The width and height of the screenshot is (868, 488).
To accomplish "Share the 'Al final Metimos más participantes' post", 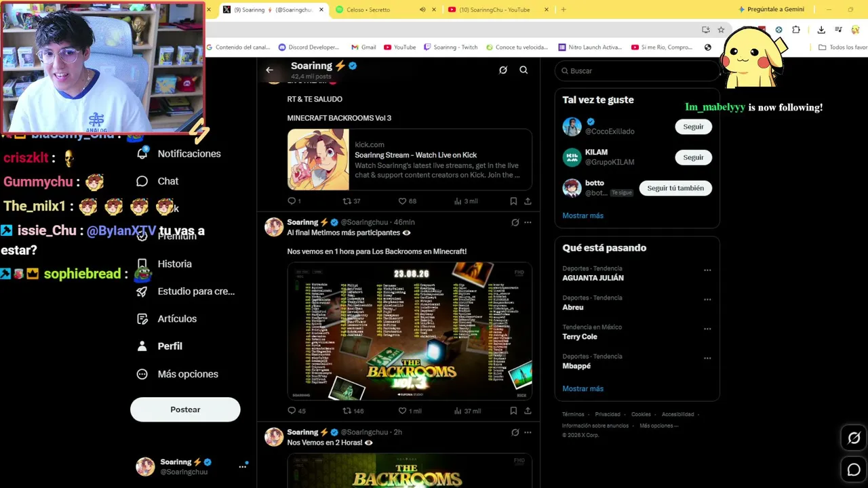I will [528, 411].
